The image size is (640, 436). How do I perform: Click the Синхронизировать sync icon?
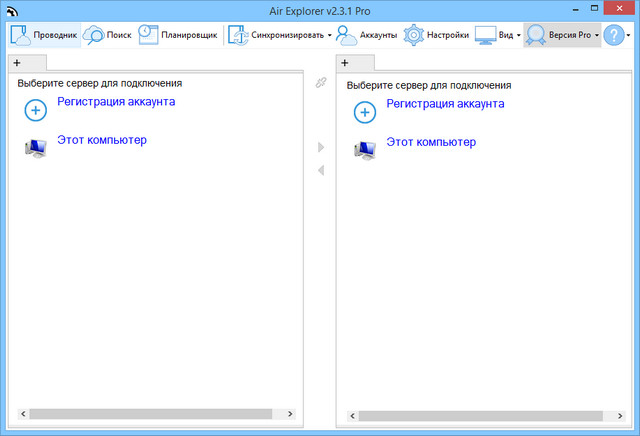[239, 35]
